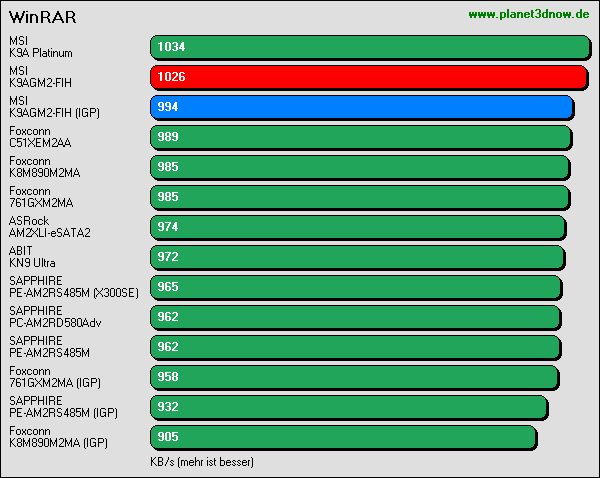Select the SAPPHIRE PC-AM2RD580Adv label
This screenshot has width=600, height=478.
click(55, 316)
